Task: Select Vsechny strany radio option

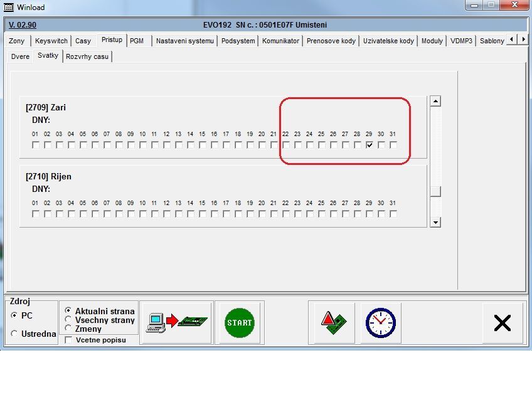Action: pos(68,320)
